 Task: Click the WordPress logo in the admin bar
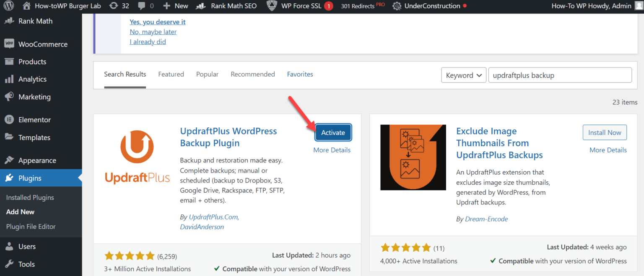point(9,6)
